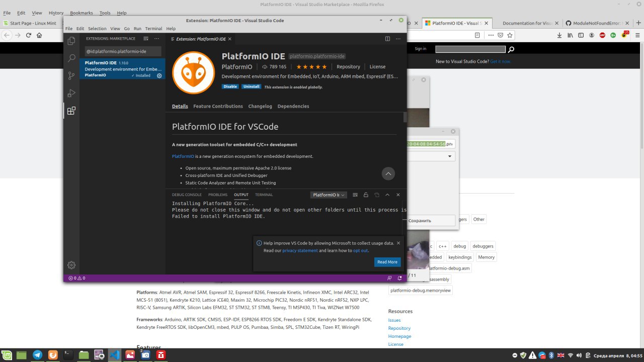Click the Uninstall extension button
644x362 pixels.
click(x=251, y=86)
